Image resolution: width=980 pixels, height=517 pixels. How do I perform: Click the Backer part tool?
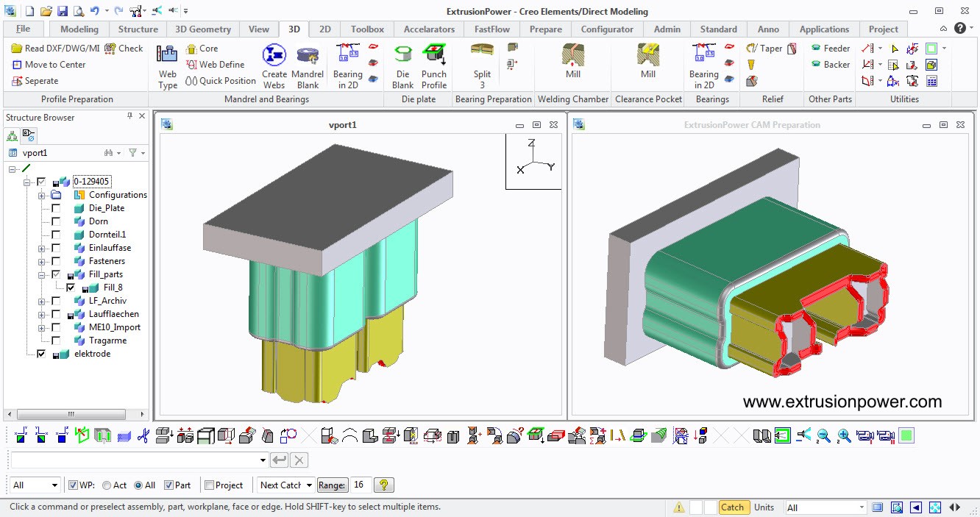tap(831, 65)
